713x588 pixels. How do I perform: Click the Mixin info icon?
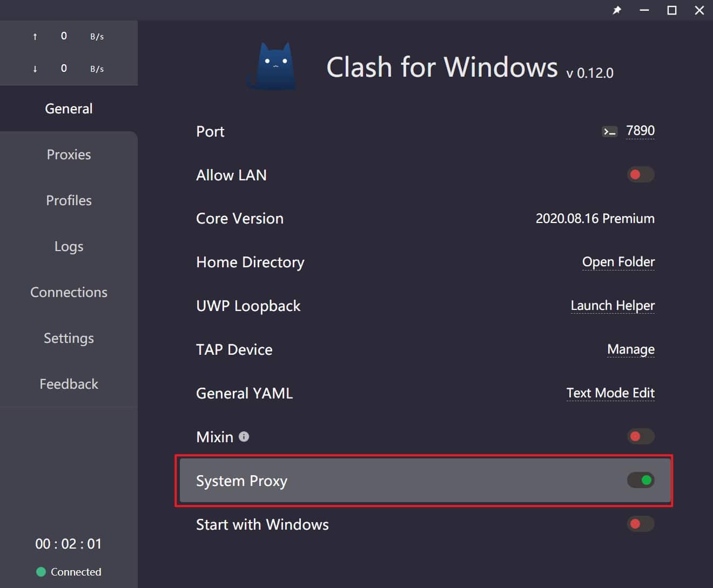tap(244, 436)
